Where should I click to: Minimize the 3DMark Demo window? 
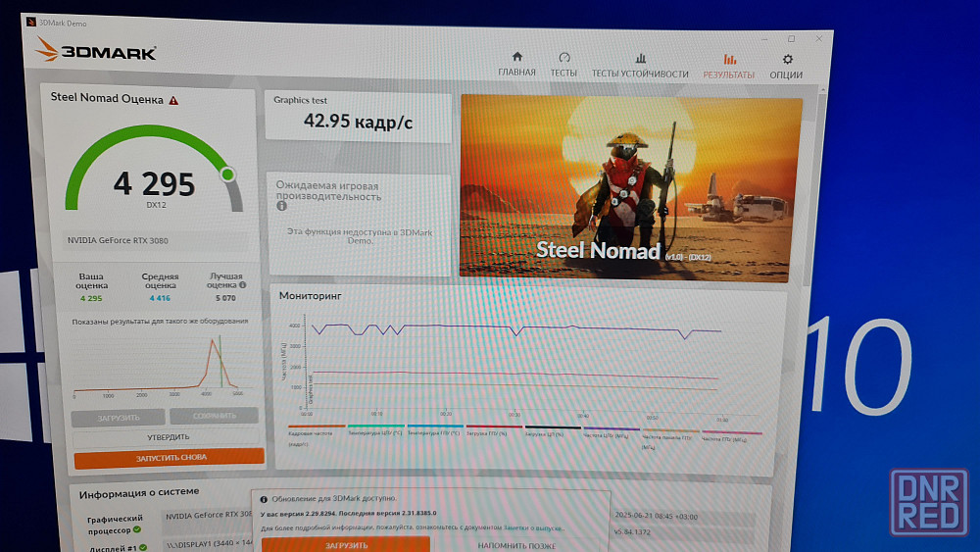pos(764,39)
